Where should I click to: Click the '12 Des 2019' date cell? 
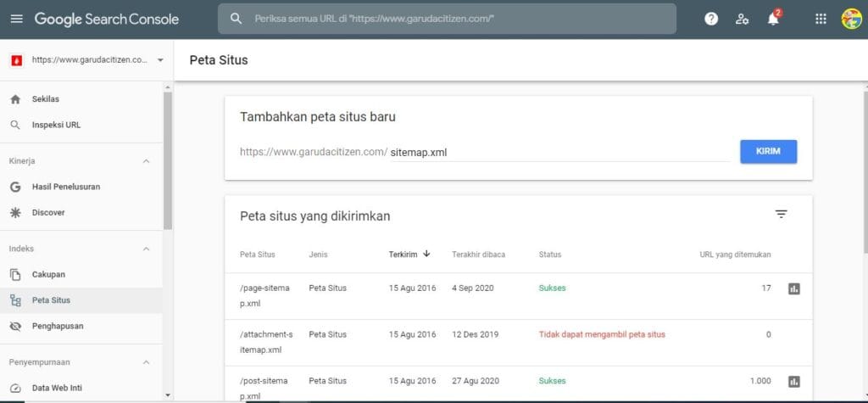[x=475, y=334]
